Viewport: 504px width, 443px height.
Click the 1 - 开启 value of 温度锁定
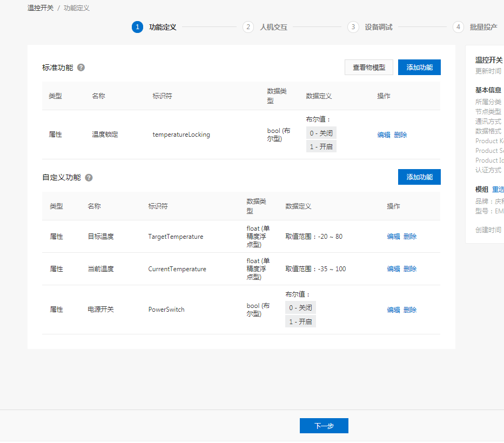pos(321,146)
